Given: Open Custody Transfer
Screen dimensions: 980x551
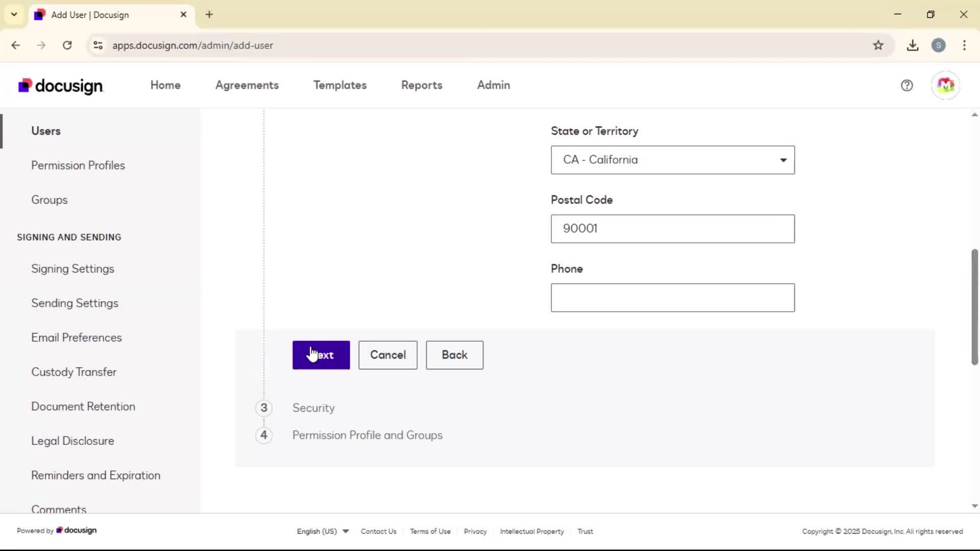Looking at the screenshot, I should 74,372.
